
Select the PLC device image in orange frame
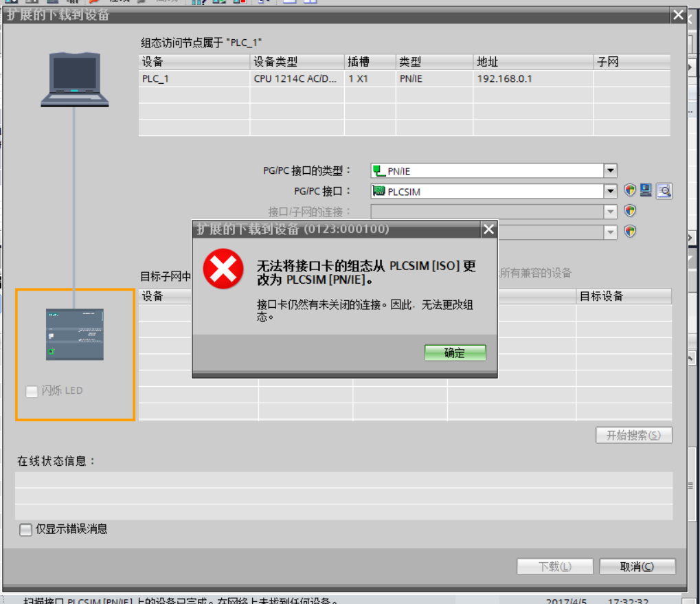(x=75, y=335)
